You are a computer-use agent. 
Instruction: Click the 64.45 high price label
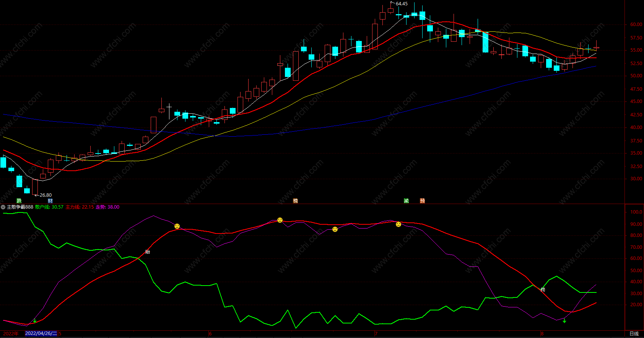402,4
